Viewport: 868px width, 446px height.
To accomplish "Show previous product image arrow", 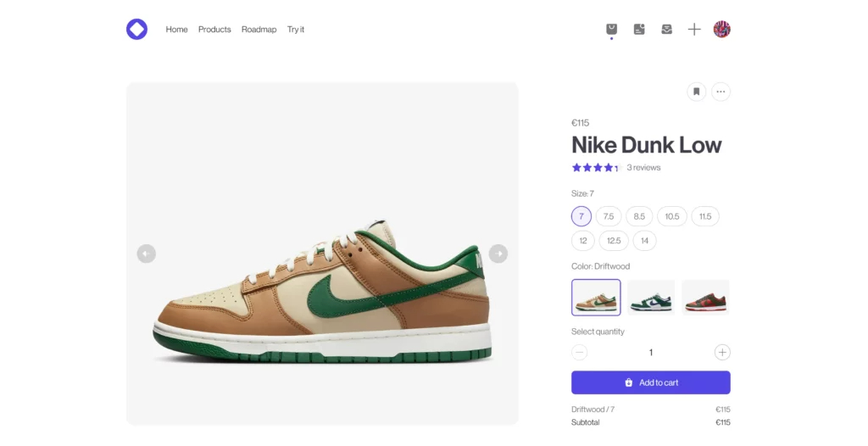I will click(x=146, y=254).
